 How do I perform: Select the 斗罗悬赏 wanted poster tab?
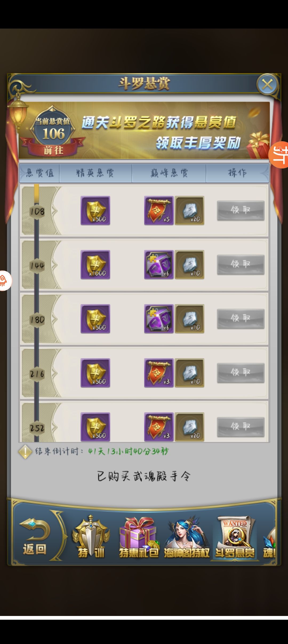[x=235, y=537]
